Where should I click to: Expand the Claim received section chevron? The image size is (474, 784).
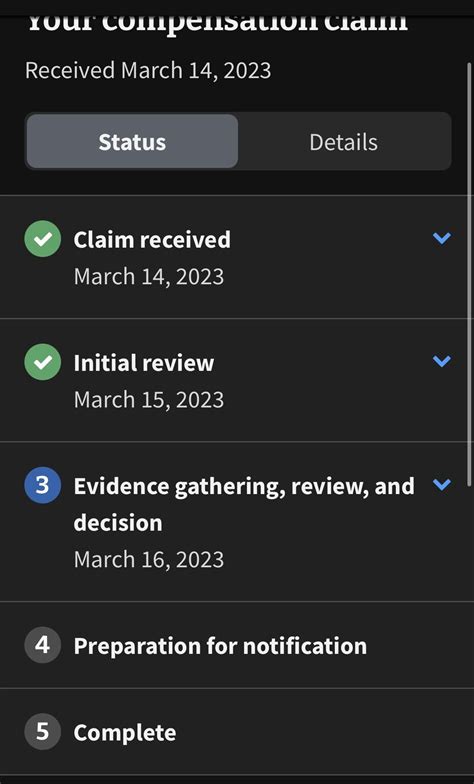pyautogui.click(x=442, y=238)
